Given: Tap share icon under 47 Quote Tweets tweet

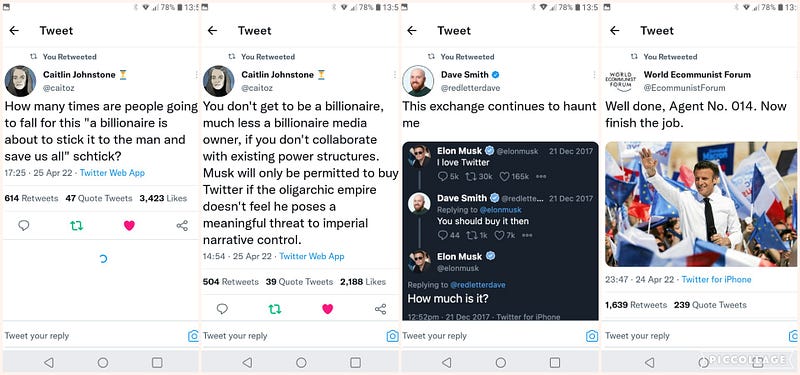Looking at the screenshot, I should click(182, 226).
